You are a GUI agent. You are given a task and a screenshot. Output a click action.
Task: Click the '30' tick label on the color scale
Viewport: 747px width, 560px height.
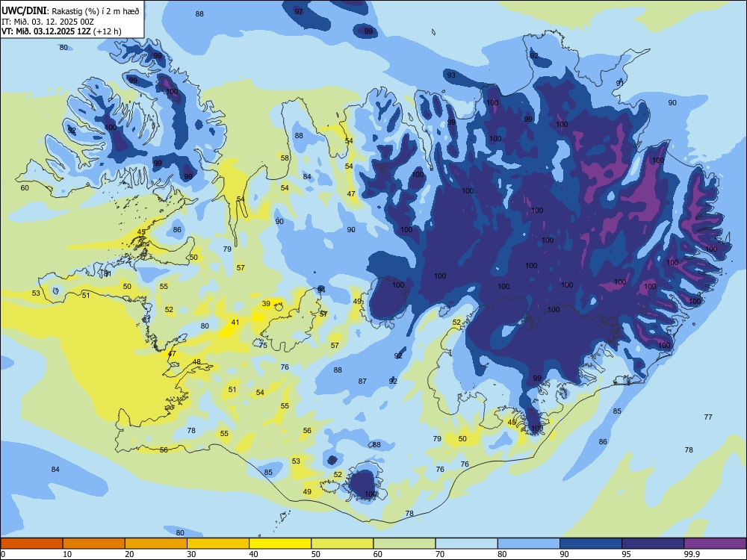[x=191, y=554]
